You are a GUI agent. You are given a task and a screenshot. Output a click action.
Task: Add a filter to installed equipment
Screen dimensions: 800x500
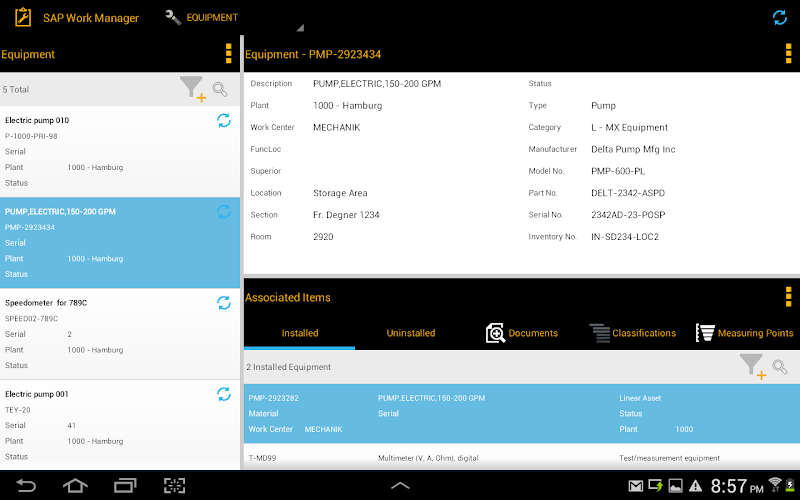753,366
